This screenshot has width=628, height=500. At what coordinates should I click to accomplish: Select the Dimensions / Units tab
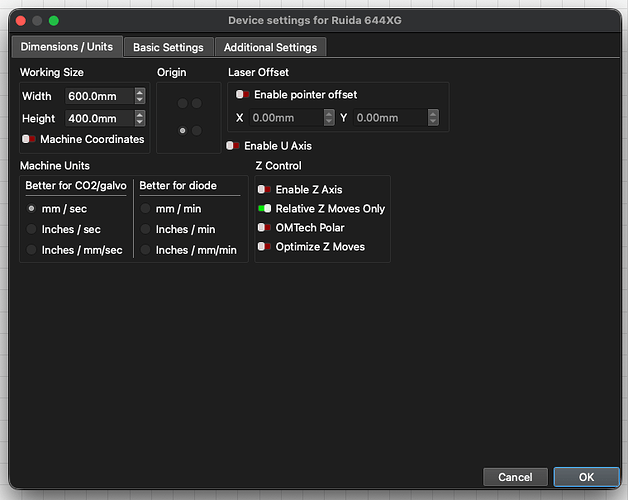(x=67, y=47)
